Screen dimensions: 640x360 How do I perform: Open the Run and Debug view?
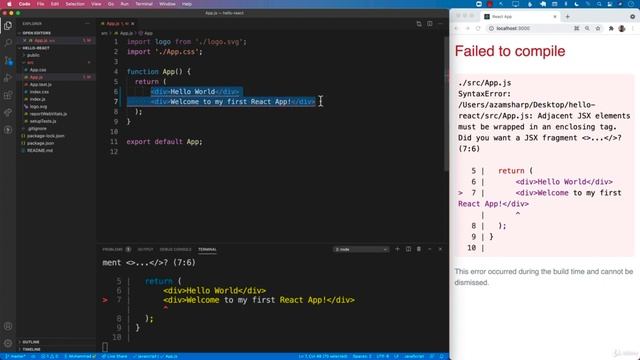coord(8,78)
